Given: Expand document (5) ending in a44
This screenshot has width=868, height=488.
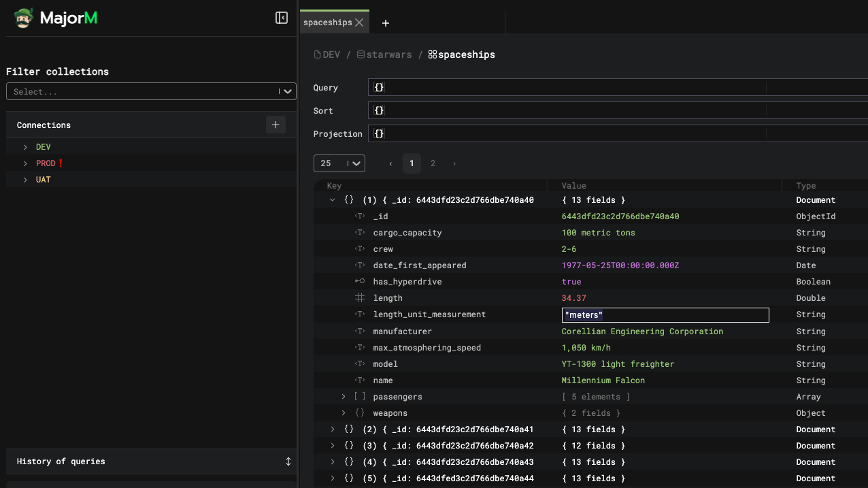Looking at the screenshot, I should click(333, 478).
